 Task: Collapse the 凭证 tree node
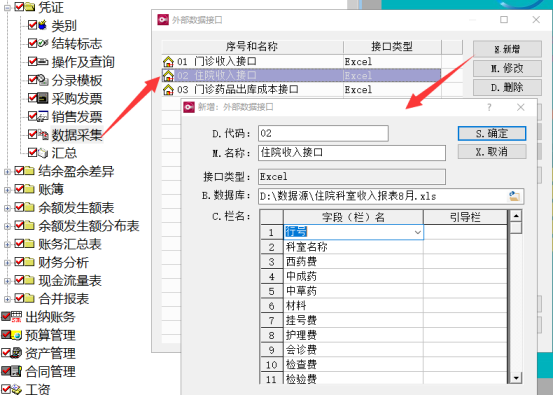[x=7, y=7]
